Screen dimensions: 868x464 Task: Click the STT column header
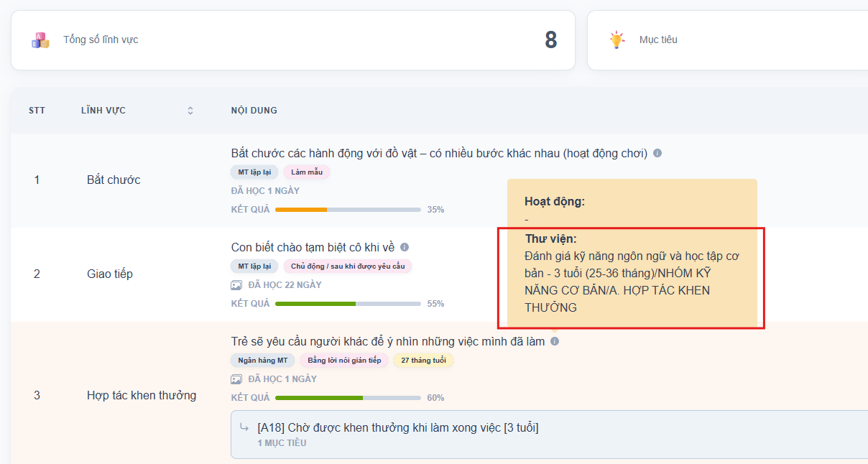(37, 111)
